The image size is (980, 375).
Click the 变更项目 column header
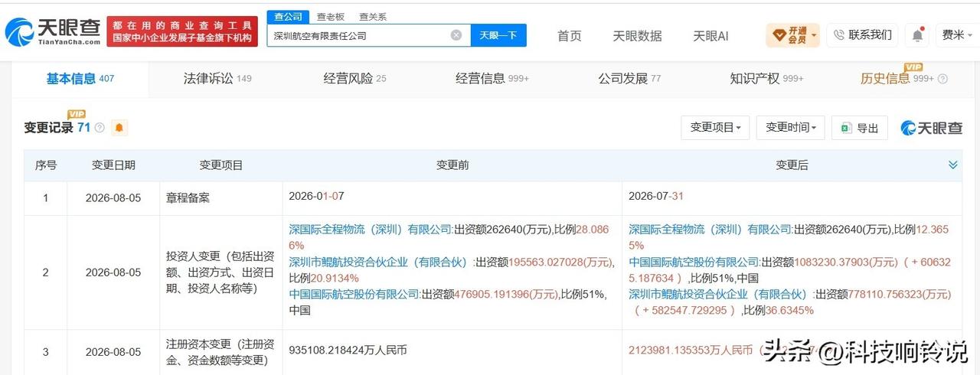(x=221, y=165)
